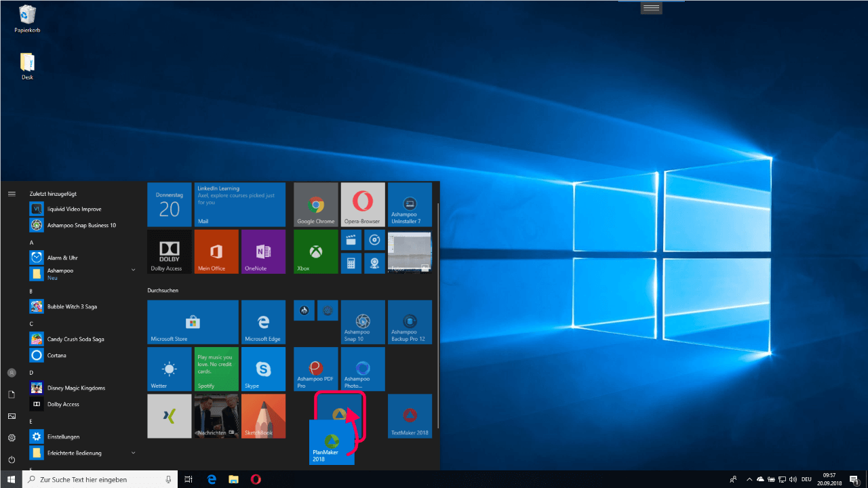The image size is (868, 488).
Task: Open the user account icon in Start rail
Action: point(12,373)
